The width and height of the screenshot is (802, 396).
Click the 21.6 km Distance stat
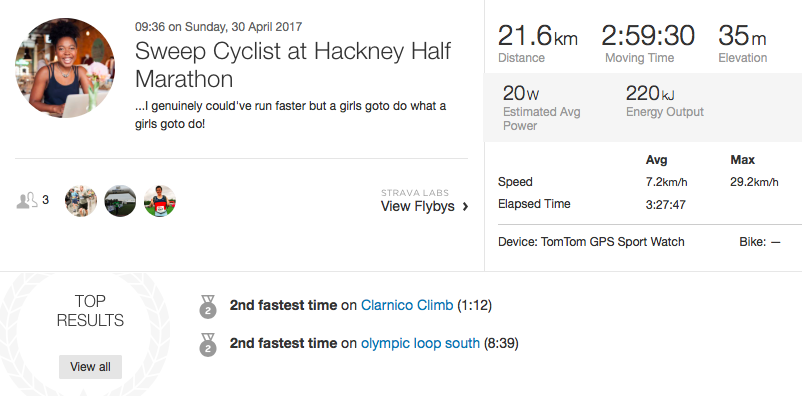538,43
